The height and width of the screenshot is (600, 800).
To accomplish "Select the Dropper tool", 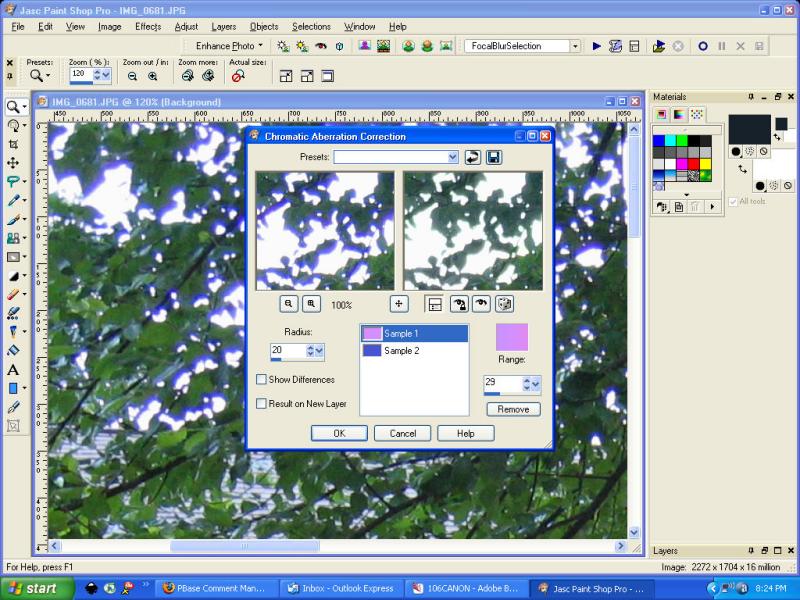I will pyautogui.click(x=13, y=201).
